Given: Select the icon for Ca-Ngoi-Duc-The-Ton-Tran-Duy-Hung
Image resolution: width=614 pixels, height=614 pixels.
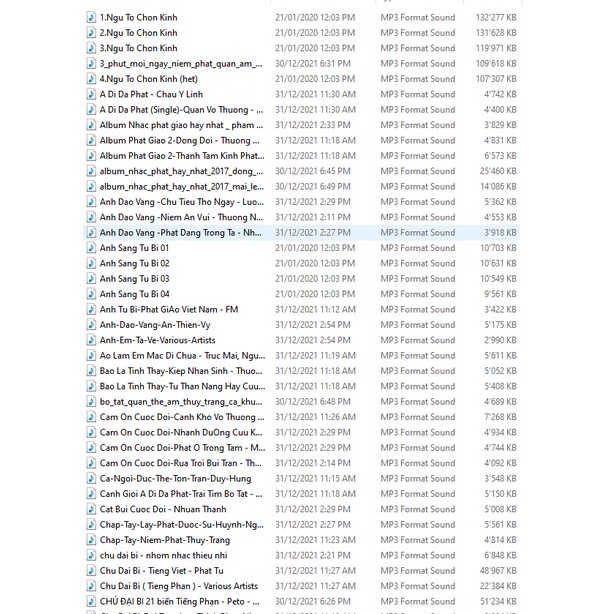Looking at the screenshot, I should point(91,479).
